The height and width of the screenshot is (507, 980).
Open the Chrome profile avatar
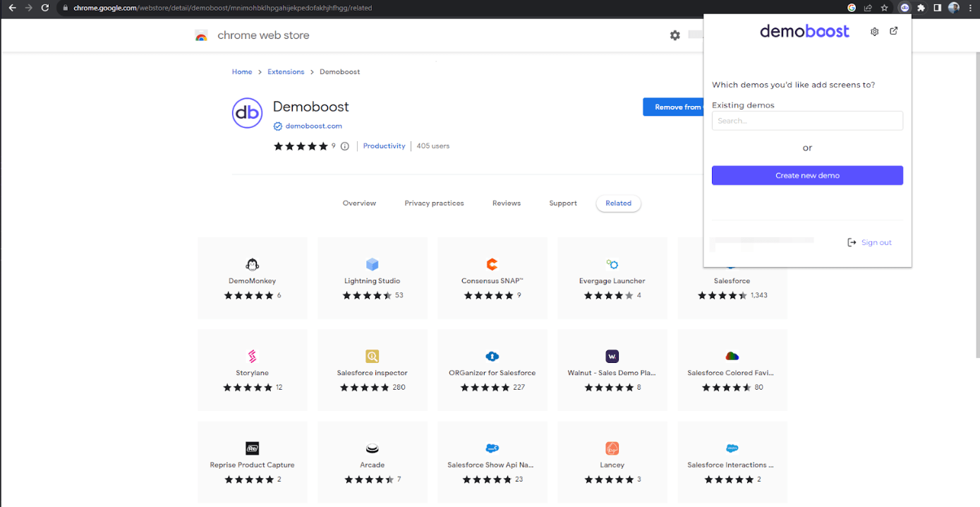954,8
